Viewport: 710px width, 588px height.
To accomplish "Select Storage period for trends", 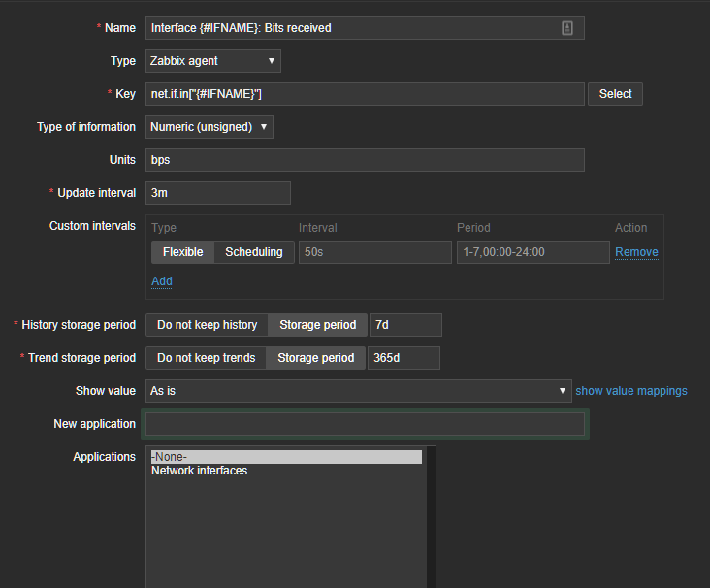I will (x=316, y=358).
